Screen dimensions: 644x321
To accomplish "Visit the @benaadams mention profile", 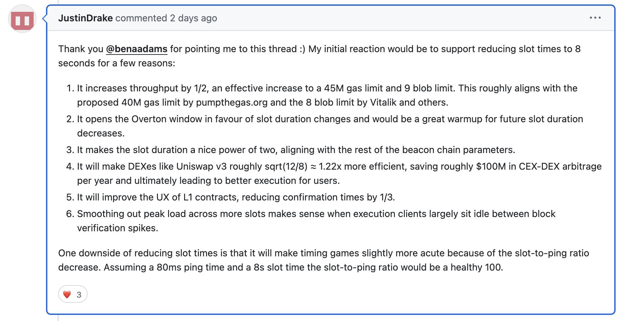I will coord(137,49).
